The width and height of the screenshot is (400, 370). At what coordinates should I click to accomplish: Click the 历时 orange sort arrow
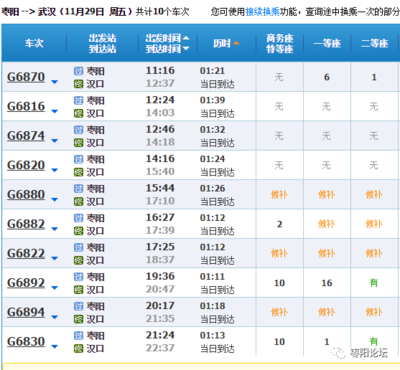click(236, 43)
